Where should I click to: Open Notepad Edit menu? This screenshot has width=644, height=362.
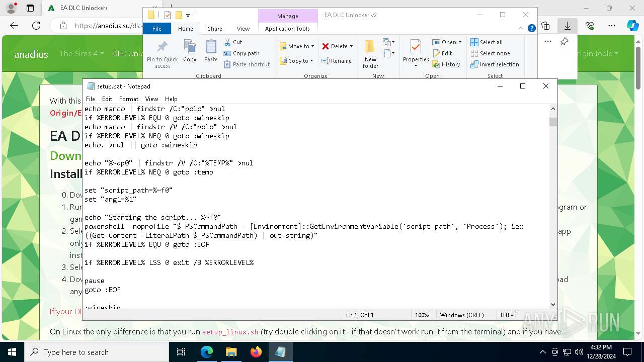click(107, 99)
